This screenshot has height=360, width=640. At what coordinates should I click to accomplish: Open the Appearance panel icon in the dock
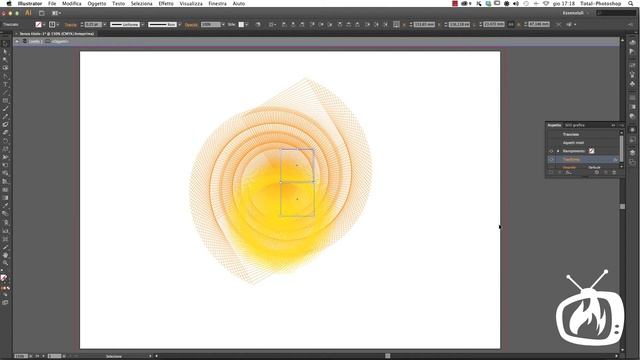click(x=632, y=130)
